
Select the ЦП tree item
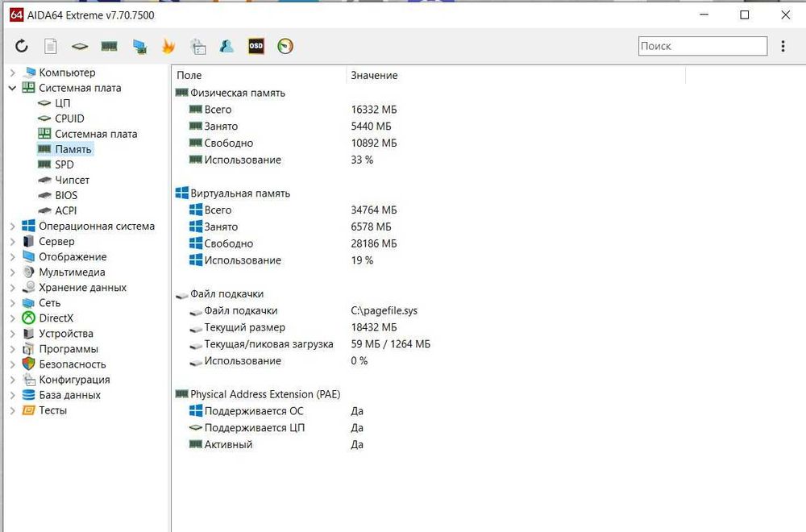point(62,103)
